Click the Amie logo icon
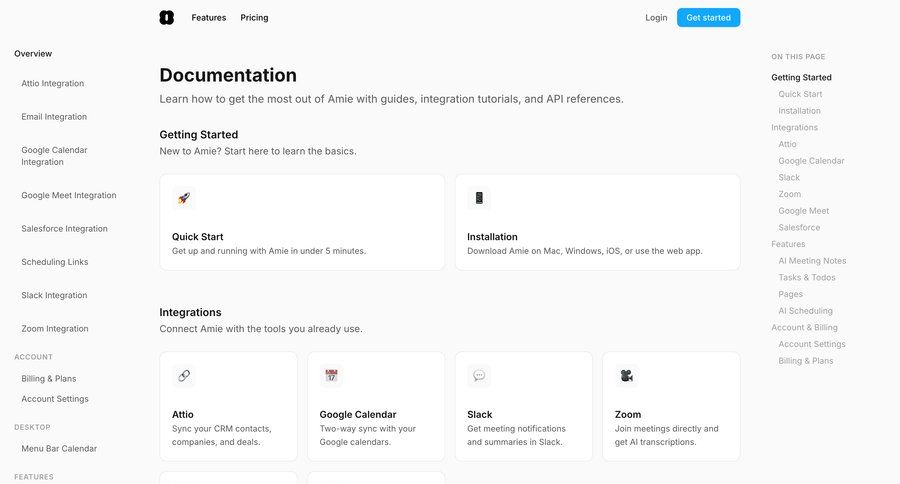The width and height of the screenshot is (900, 484). tap(166, 18)
